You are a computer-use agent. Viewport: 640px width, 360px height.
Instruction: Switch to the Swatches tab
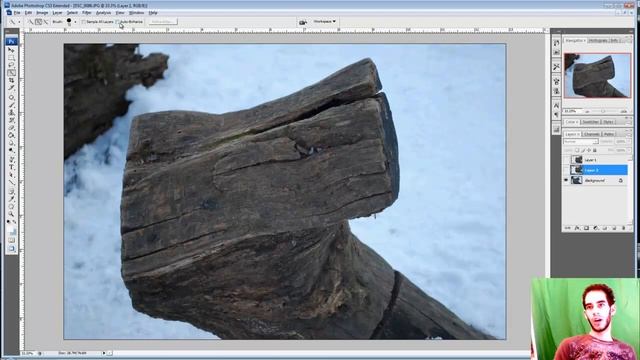click(x=590, y=122)
